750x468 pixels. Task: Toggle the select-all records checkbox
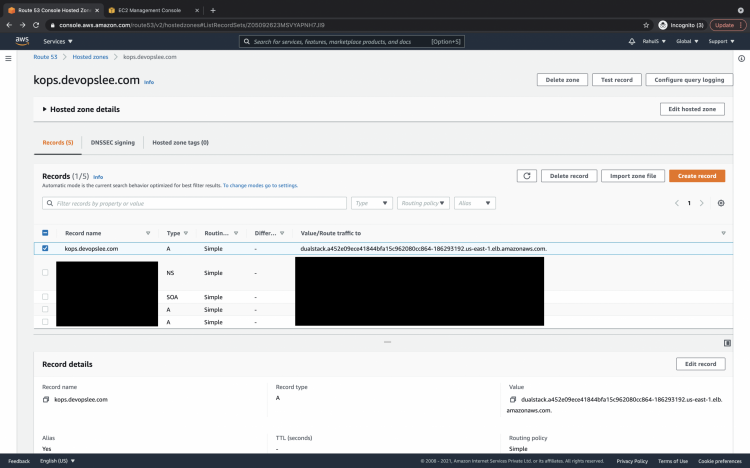pyautogui.click(x=45, y=233)
